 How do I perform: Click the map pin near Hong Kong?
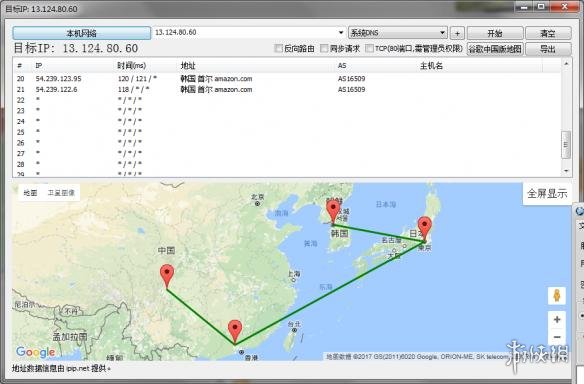pos(235,331)
